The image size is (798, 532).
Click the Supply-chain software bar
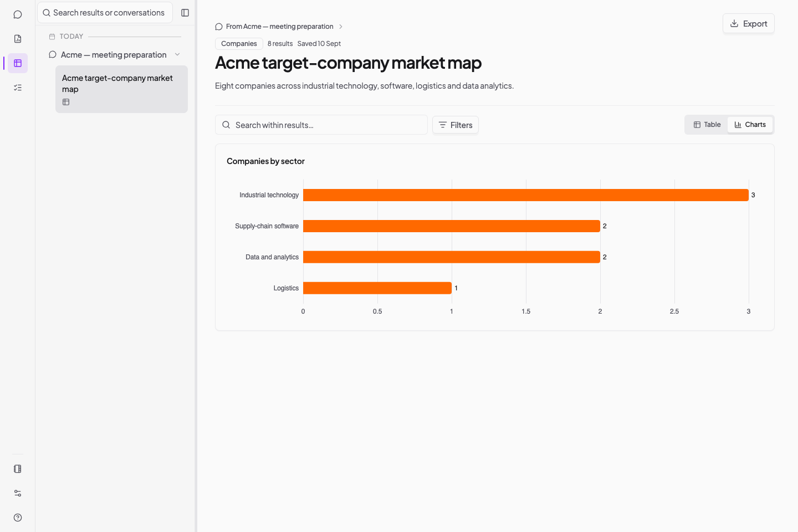pos(452,226)
